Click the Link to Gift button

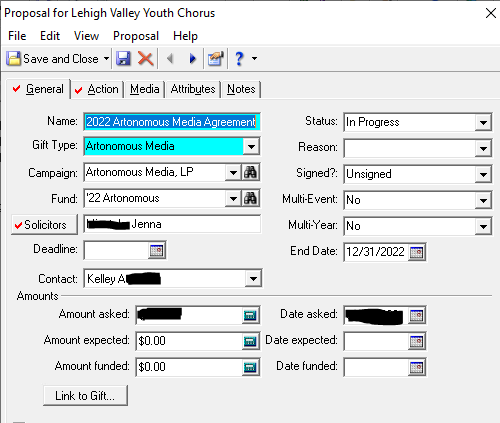coord(85,396)
